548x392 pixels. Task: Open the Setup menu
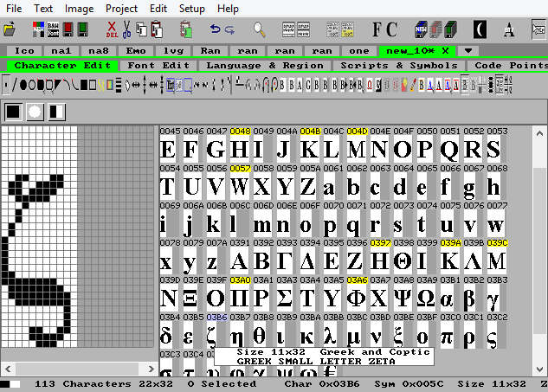tap(192, 9)
